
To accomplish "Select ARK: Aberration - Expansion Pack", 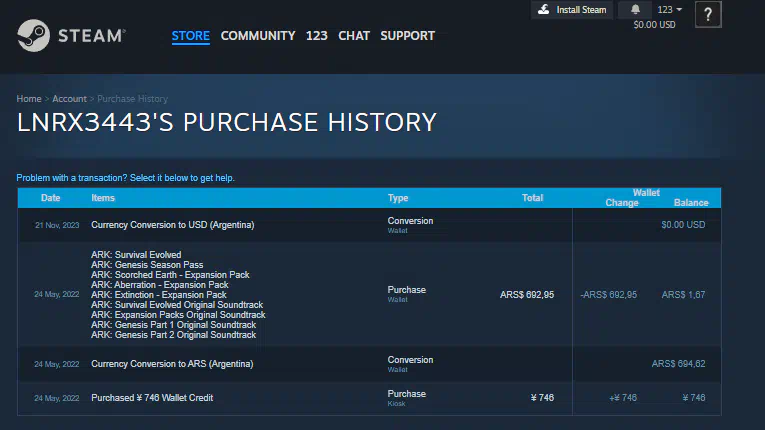I will click(x=160, y=285).
